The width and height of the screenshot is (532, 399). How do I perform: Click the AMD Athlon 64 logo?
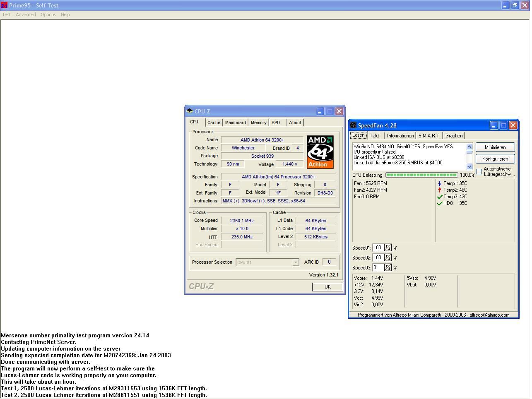(320, 152)
